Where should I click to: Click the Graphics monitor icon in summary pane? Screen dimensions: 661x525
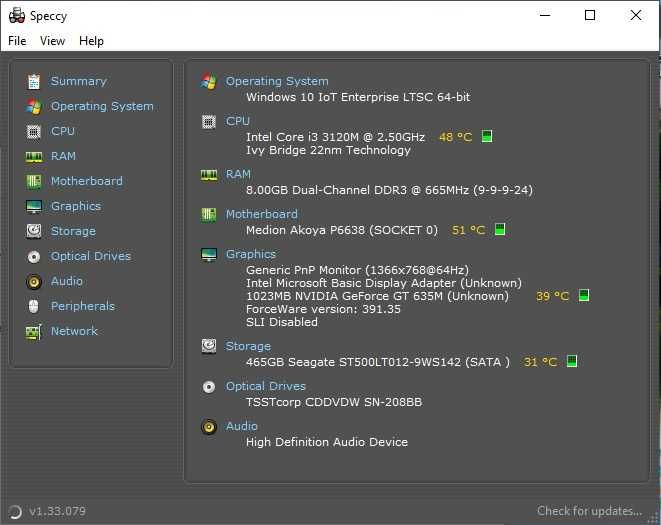coord(209,255)
